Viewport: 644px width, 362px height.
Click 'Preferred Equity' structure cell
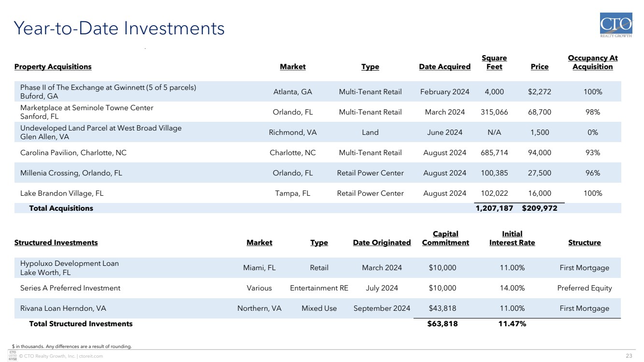(584, 288)
